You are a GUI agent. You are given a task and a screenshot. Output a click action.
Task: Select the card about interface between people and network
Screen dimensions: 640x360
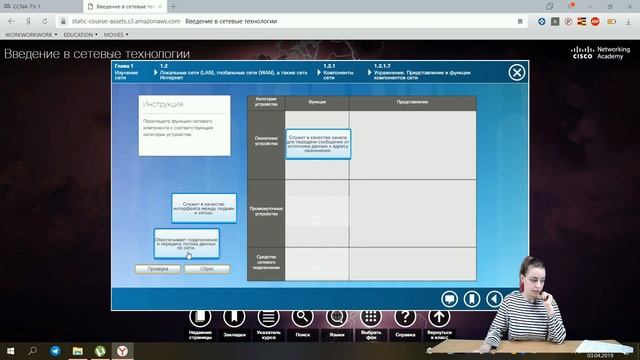click(204, 208)
